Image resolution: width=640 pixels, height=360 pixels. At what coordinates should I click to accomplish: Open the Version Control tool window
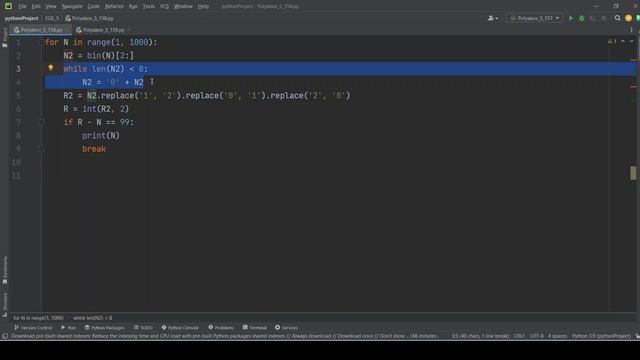pyautogui.click(x=33, y=328)
